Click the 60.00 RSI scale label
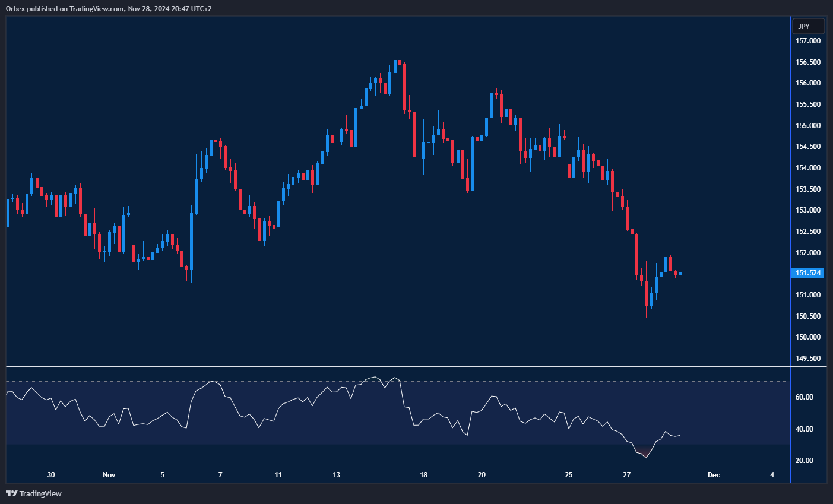The width and height of the screenshot is (833, 504). tap(805, 397)
